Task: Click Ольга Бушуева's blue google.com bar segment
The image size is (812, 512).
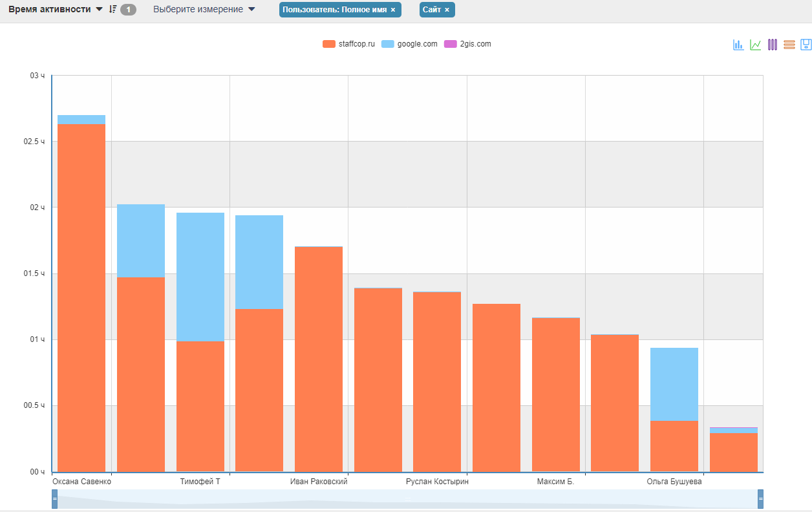Action: (x=674, y=384)
